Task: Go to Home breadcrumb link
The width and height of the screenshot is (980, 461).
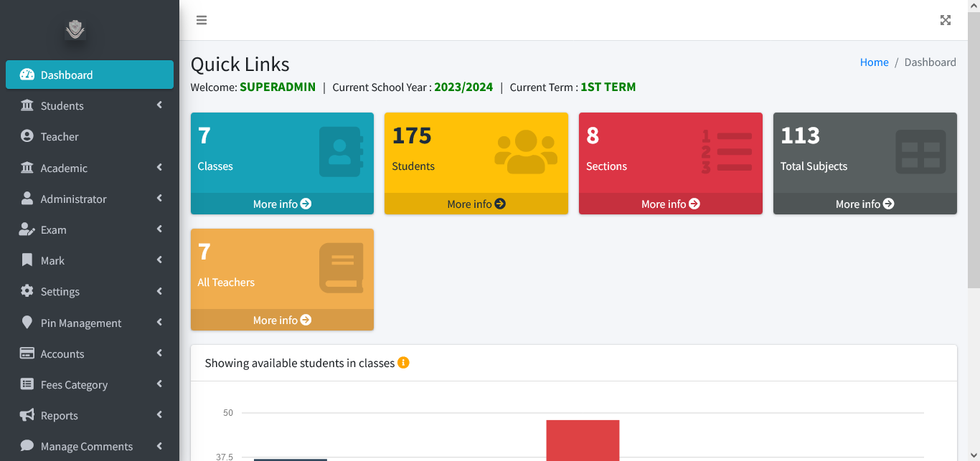Action: [x=875, y=62]
